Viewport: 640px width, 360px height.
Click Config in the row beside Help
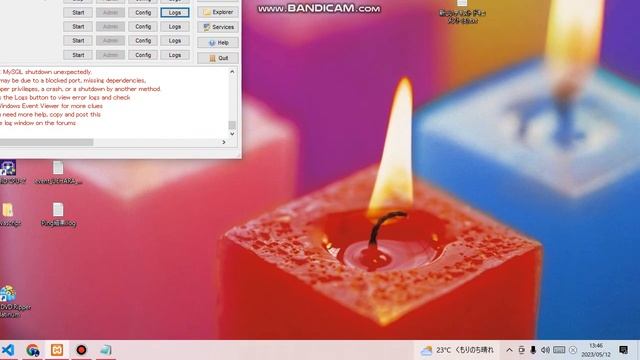tap(143, 41)
